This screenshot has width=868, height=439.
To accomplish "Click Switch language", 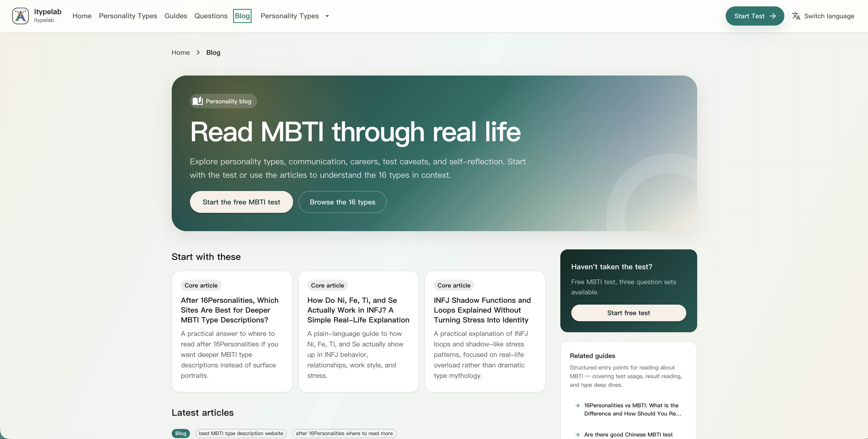I will [823, 16].
